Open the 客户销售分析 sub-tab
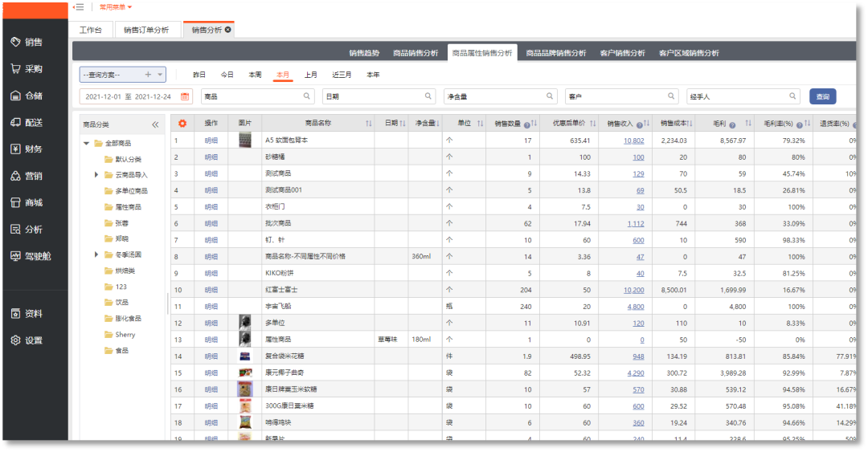The image size is (868, 452). [x=622, y=53]
